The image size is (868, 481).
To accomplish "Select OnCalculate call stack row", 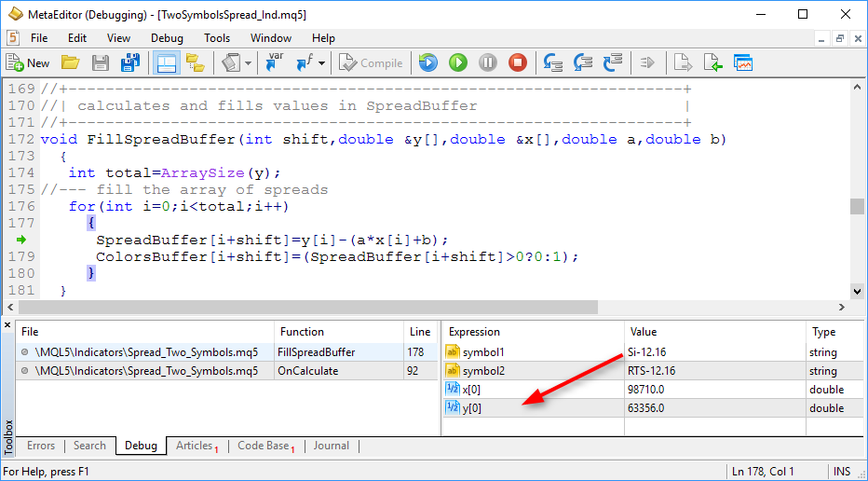I will click(x=227, y=371).
